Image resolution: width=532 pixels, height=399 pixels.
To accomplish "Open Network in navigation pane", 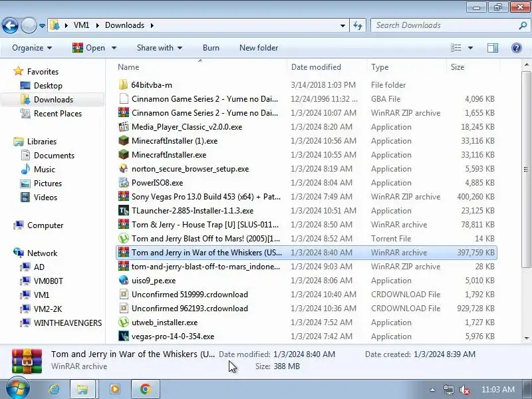I will click(x=42, y=253).
